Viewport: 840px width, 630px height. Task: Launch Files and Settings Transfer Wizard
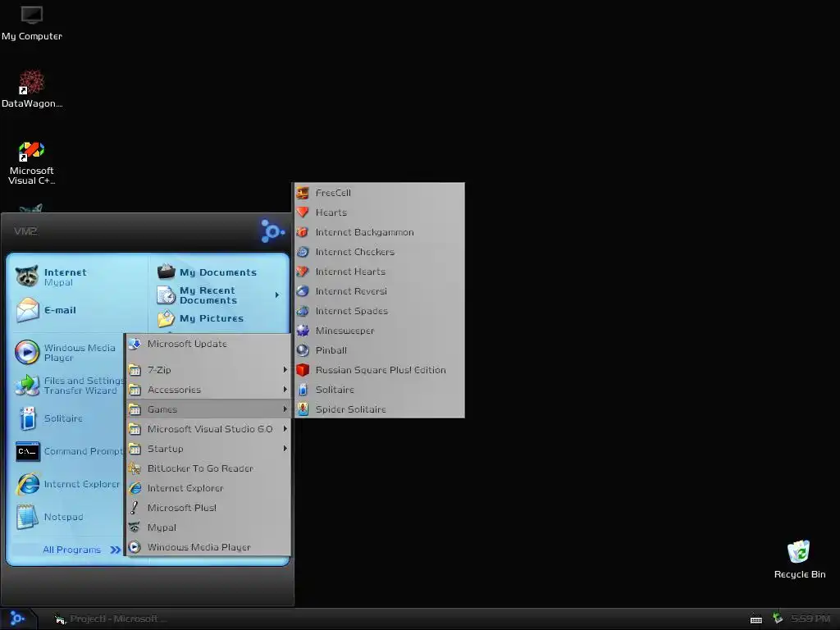click(x=69, y=386)
